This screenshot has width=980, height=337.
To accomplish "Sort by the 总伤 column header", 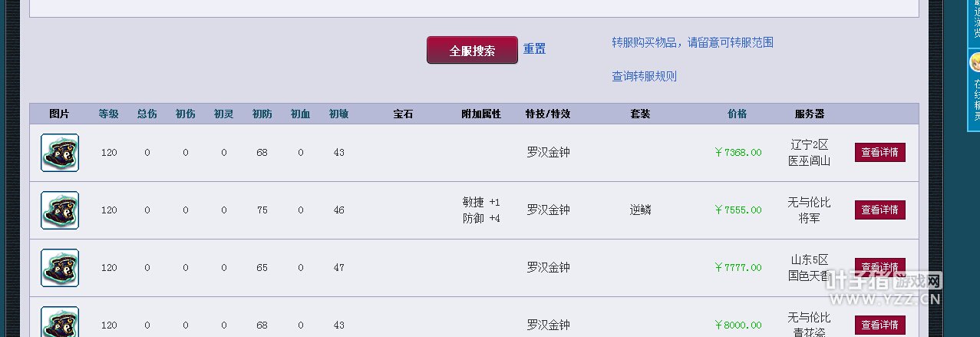I will coord(147,114).
